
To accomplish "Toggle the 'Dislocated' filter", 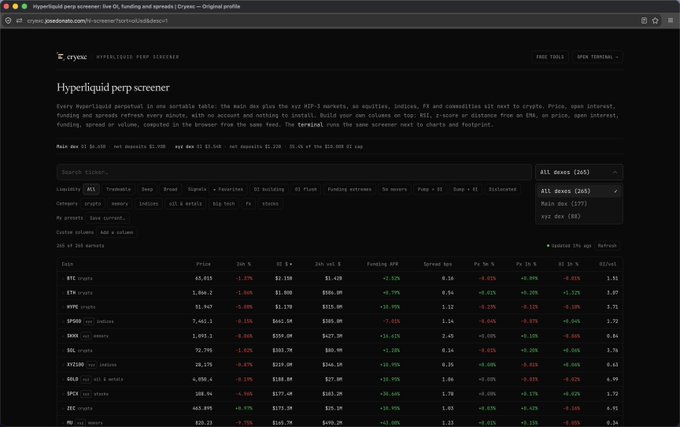I will 503,189.
